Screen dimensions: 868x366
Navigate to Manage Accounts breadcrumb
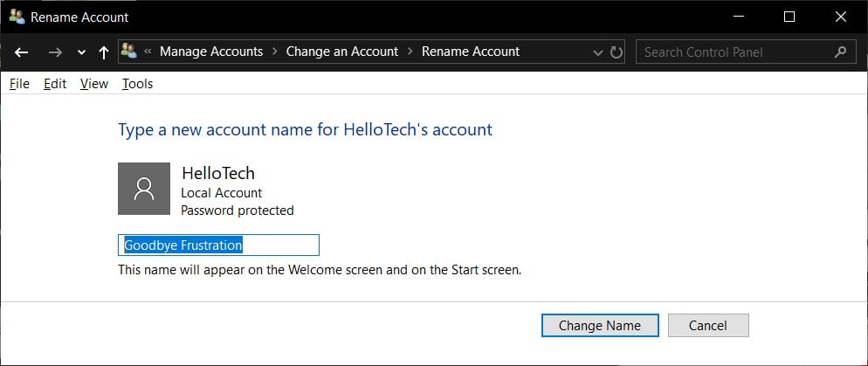[x=211, y=52]
